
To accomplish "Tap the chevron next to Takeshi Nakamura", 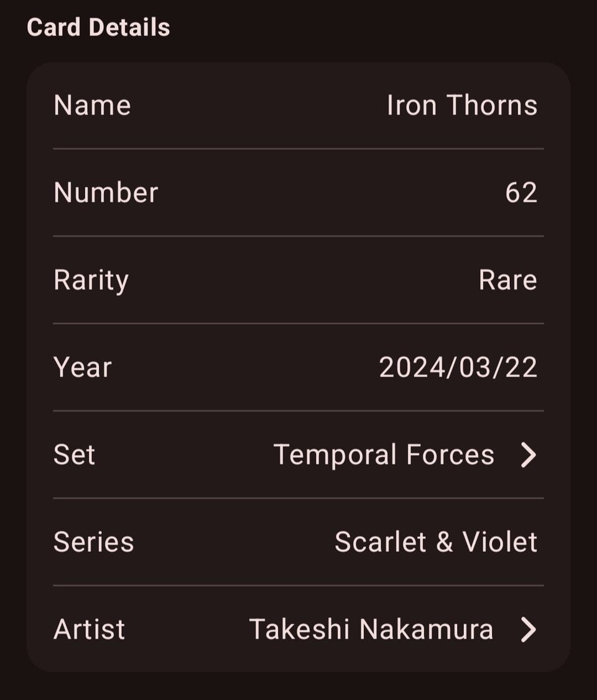I will [528, 629].
